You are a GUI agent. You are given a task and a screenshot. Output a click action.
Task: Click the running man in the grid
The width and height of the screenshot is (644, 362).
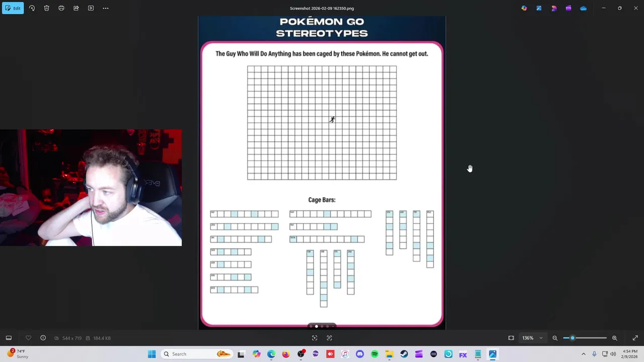point(332,119)
